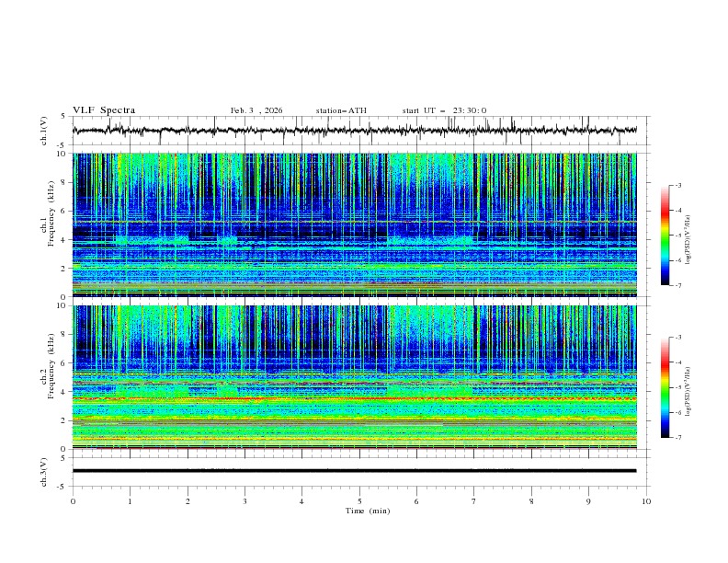Click inside the ch.1 spectrogram panel
This screenshot has height=563, width=728.
click(x=355, y=224)
